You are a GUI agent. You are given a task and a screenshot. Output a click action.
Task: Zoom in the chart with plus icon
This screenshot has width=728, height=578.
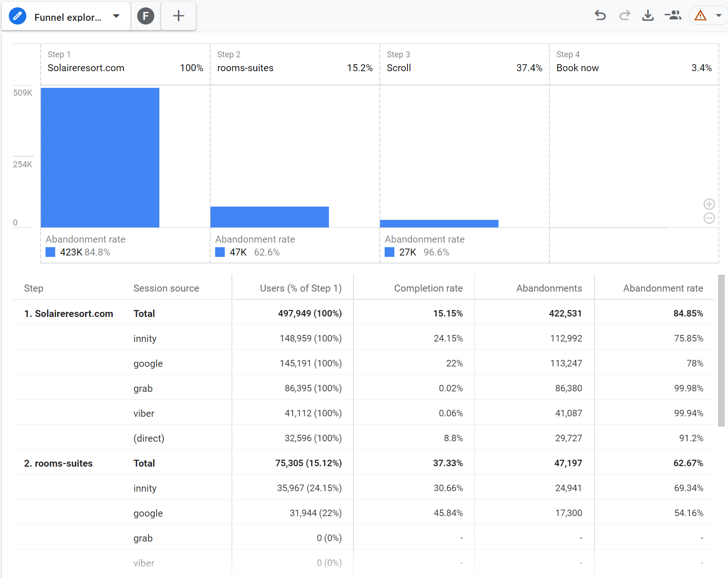click(709, 204)
